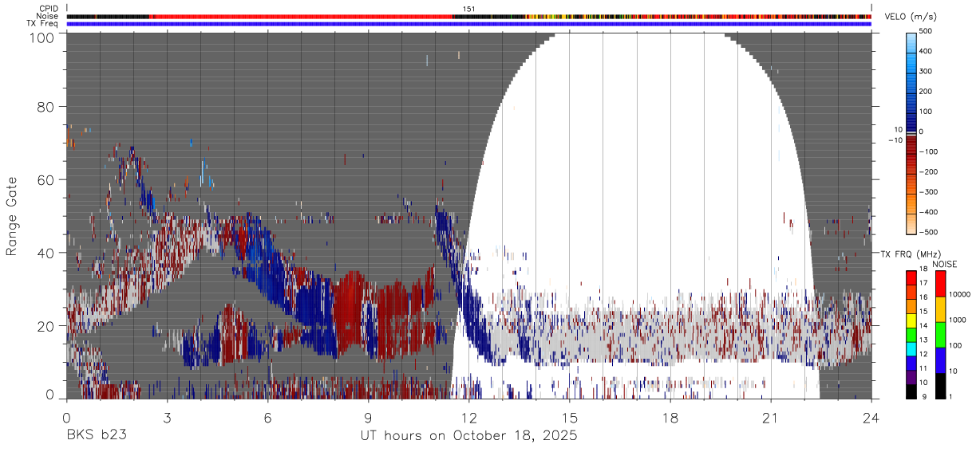
Task: Click the x-axis tick label 9
Action: click(368, 418)
